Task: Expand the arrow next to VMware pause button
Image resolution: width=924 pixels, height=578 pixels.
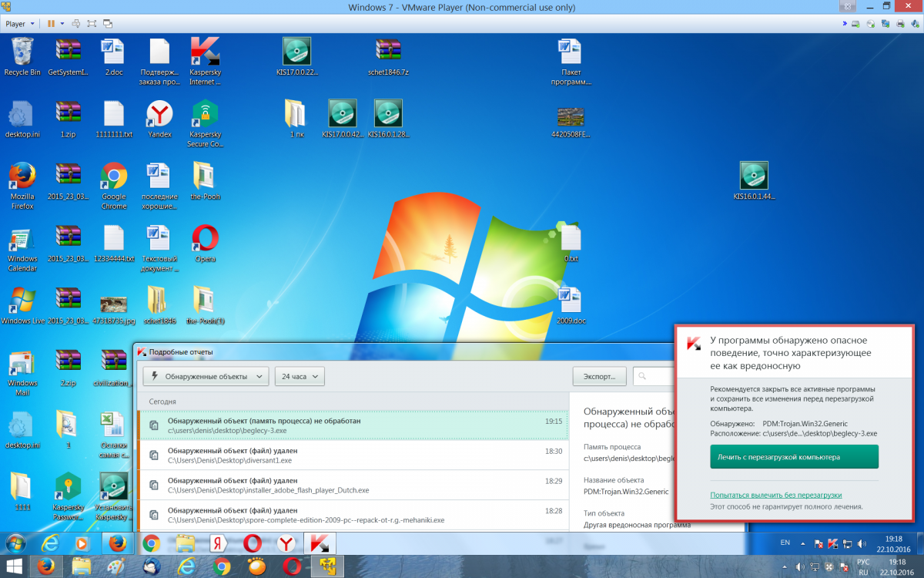Action: click(62, 24)
